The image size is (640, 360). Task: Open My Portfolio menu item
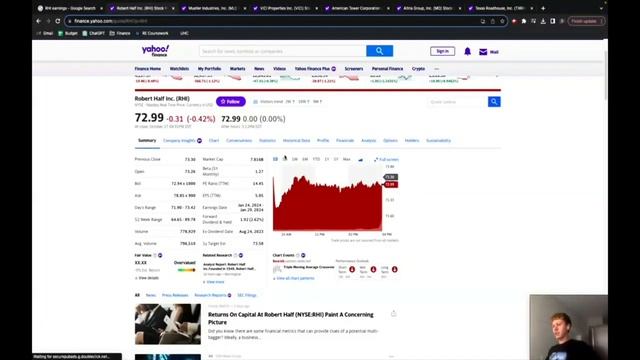(x=209, y=69)
